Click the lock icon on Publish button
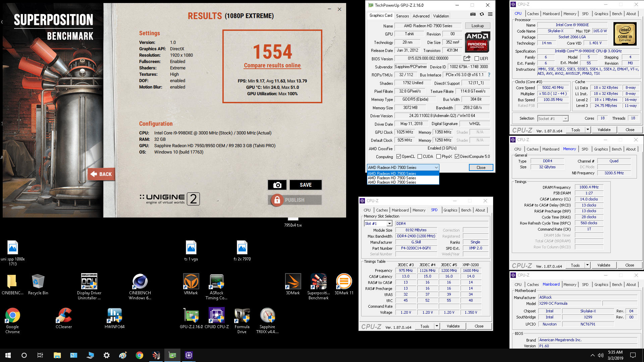The height and width of the screenshot is (362, 644). (x=277, y=200)
